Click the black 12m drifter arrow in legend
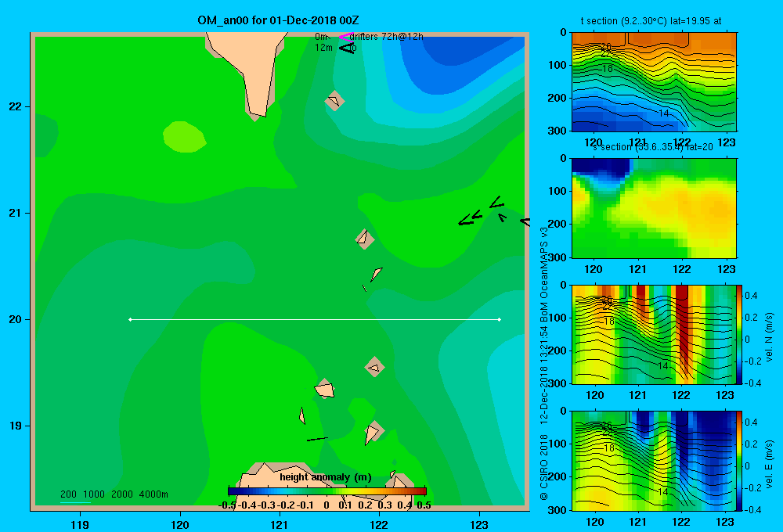The image size is (783, 532). coord(347,48)
